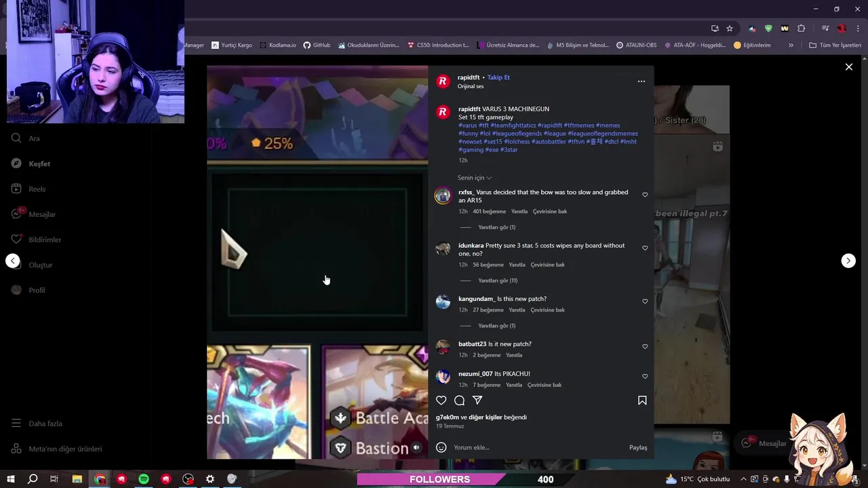Open Windows Start menu

[11, 479]
